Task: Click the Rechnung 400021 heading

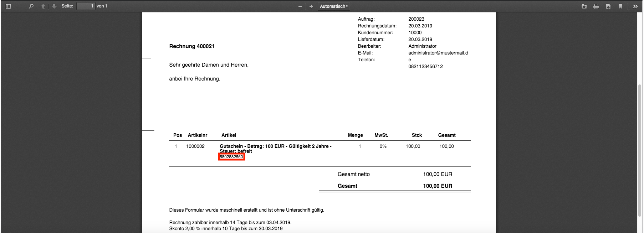Action: point(191,46)
